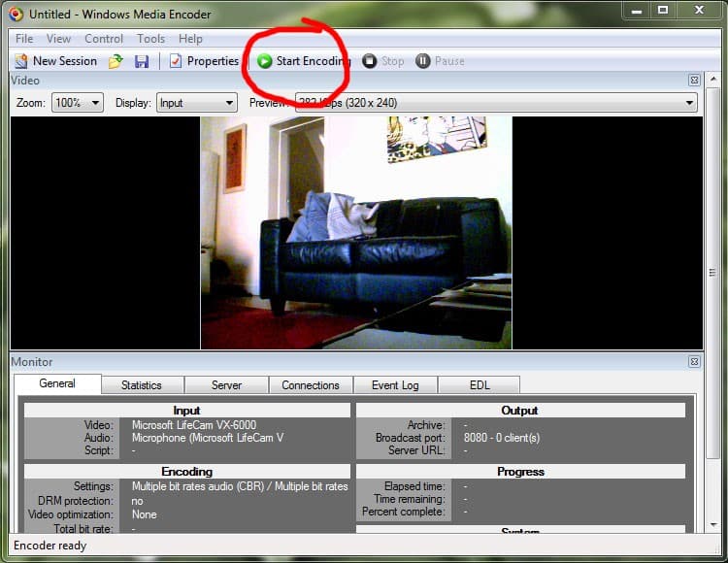Image resolution: width=728 pixels, height=563 pixels.
Task: Maximize the Windows Media Encoder window
Action: 663,10
